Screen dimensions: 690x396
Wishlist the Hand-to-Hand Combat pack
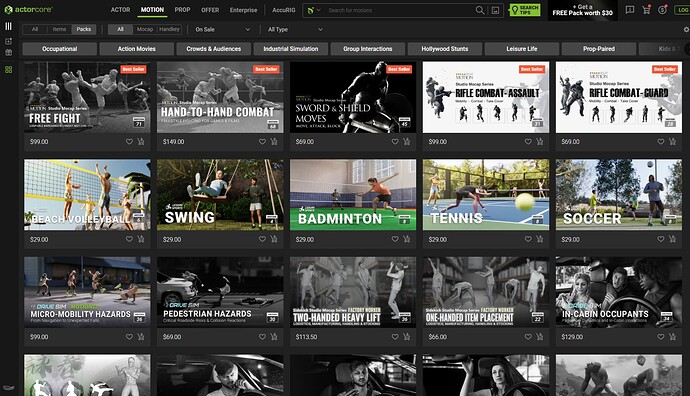[x=262, y=142]
